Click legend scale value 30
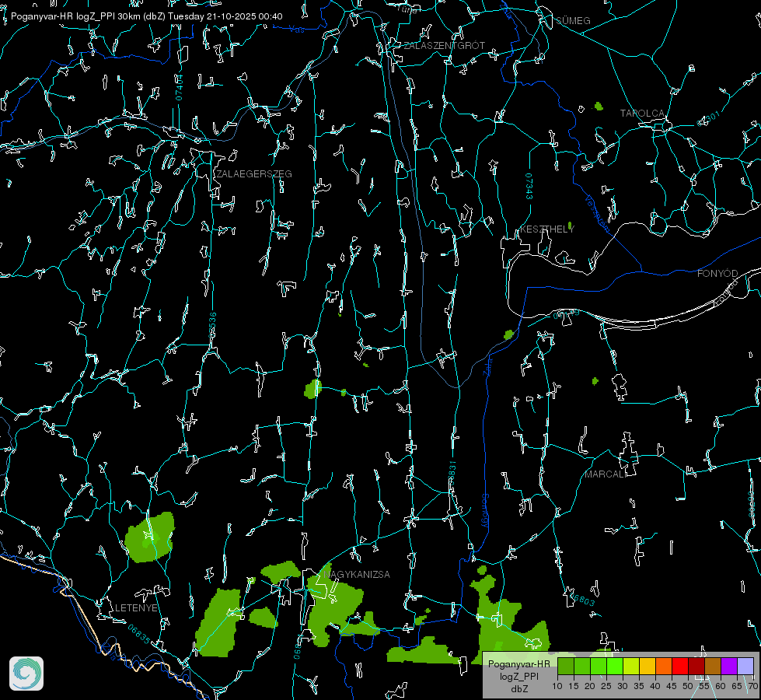 [x=623, y=686]
